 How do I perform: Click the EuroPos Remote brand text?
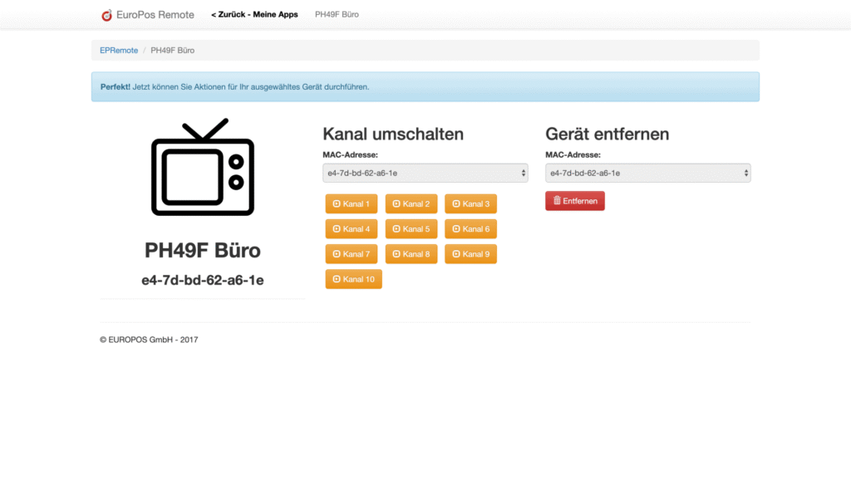[155, 15]
